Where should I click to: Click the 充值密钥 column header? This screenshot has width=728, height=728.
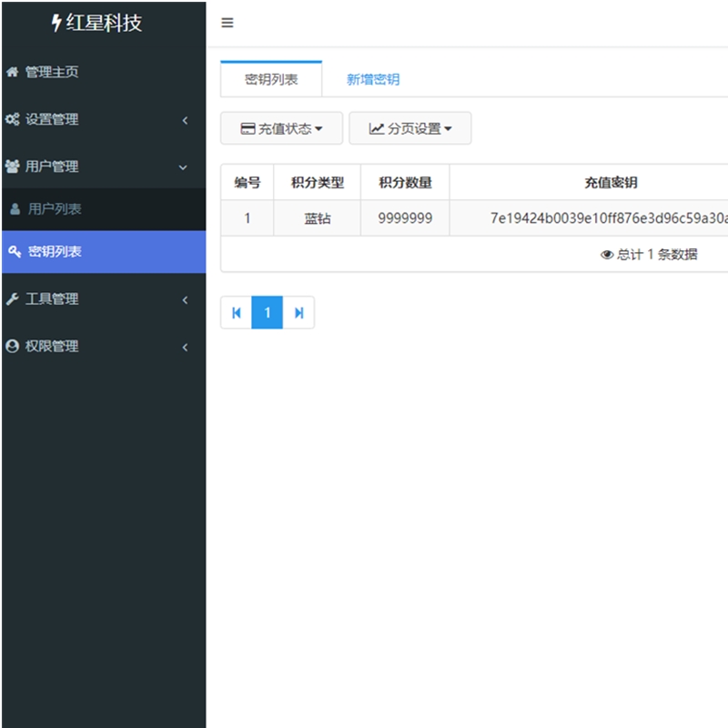[610, 183]
